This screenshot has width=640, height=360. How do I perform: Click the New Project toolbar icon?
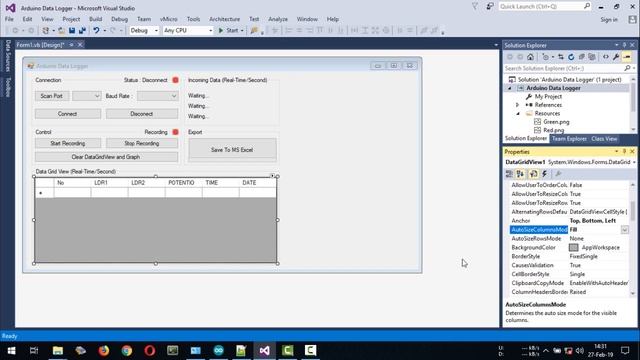point(46,31)
